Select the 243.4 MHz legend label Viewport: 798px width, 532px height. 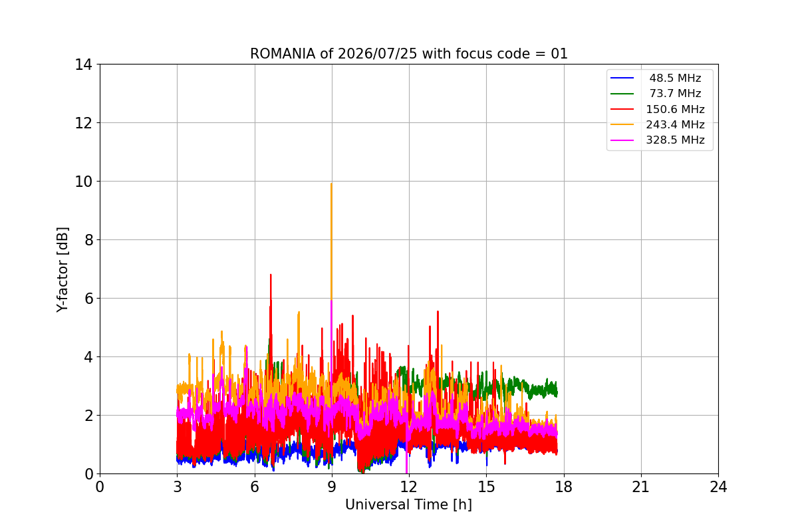click(x=675, y=124)
